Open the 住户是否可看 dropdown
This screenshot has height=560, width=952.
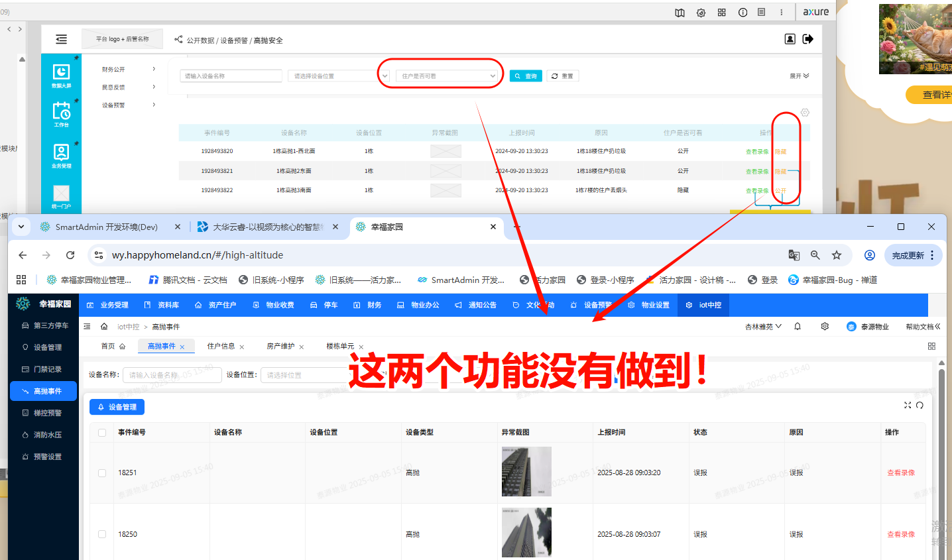tap(446, 76)
